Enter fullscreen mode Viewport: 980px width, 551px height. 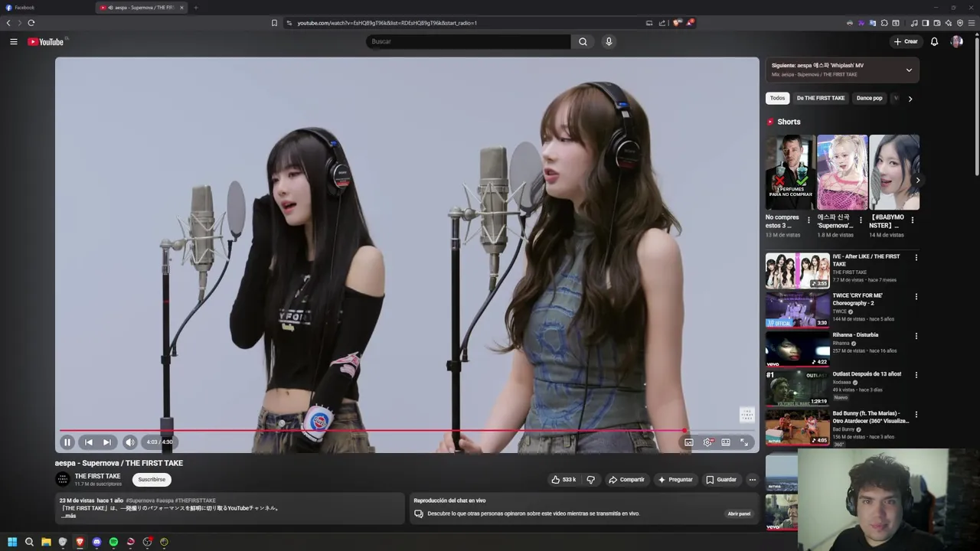(x=744, y=442)
